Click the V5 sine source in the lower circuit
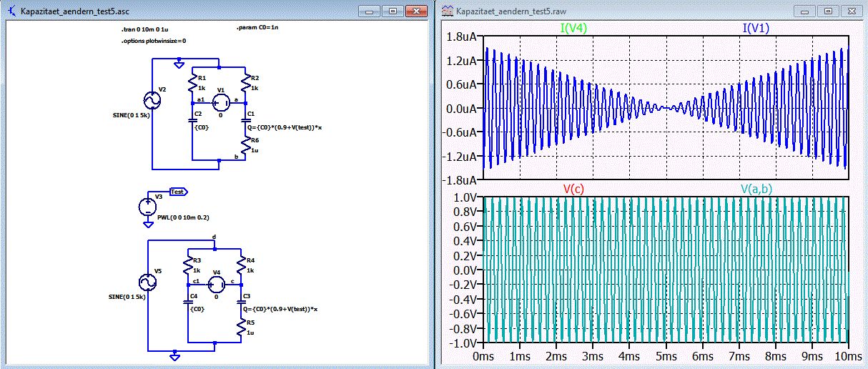This screenshot has width=868, height=369. [x=147, y=284]
